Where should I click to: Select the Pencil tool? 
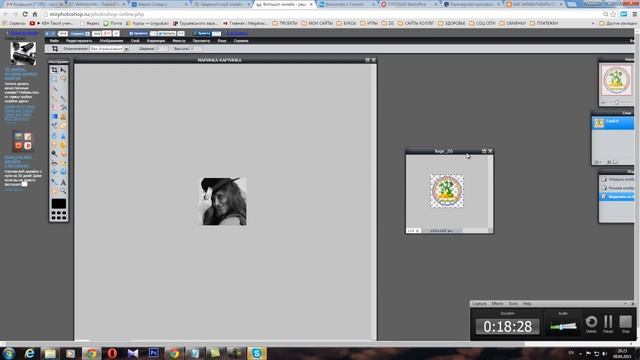pos(54,99)
